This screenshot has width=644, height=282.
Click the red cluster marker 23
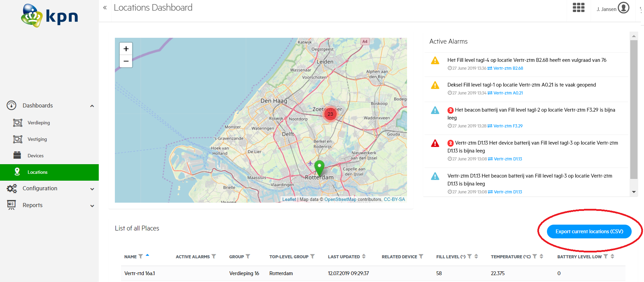pyautogui.click(x=330, y=114)
